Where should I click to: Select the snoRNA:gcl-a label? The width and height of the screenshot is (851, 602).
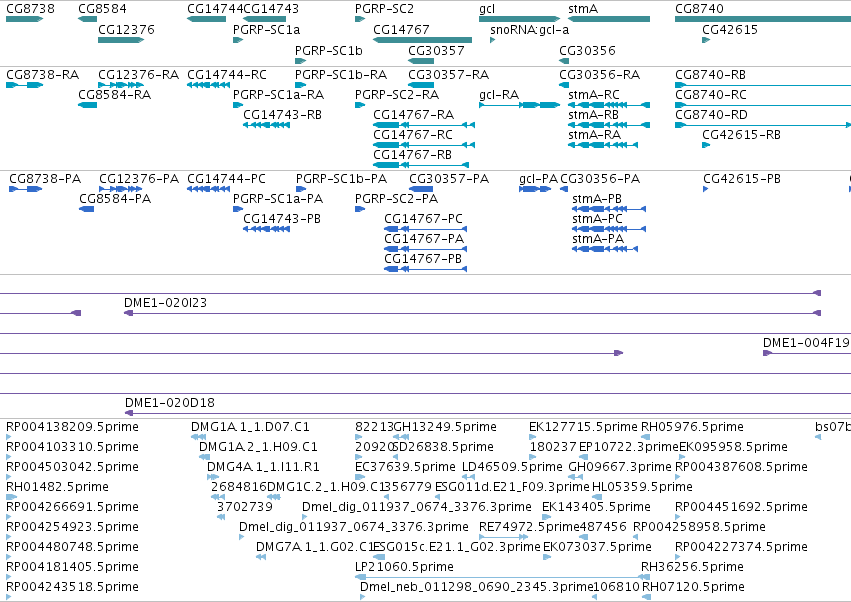(x=530, y=29)
